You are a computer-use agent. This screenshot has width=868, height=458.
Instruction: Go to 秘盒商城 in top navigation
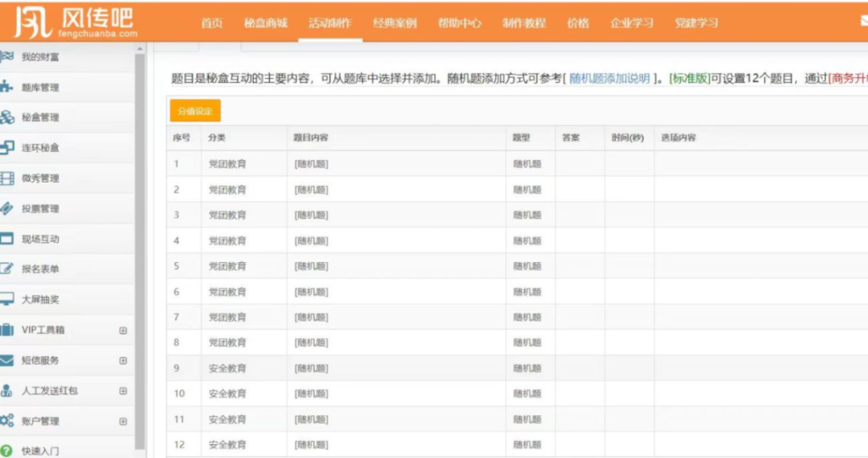tap(265, 23)
